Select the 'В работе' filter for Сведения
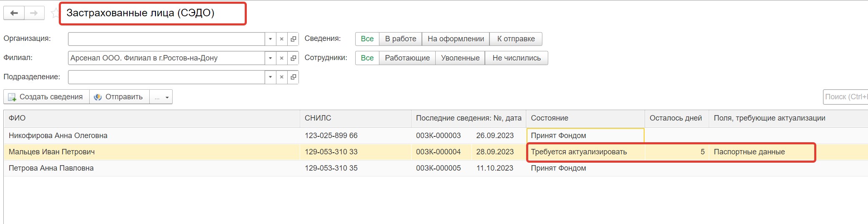This screenshot has width=868, height=224. 400,39
